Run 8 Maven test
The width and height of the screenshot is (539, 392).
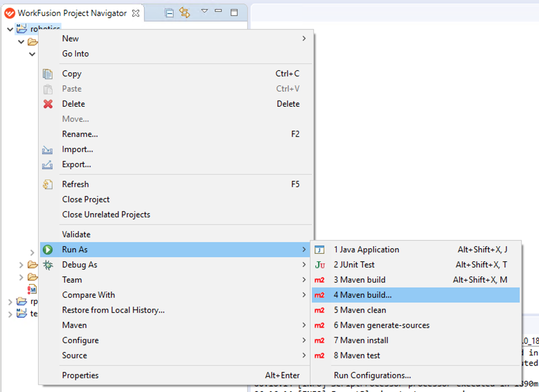[416, 356]
